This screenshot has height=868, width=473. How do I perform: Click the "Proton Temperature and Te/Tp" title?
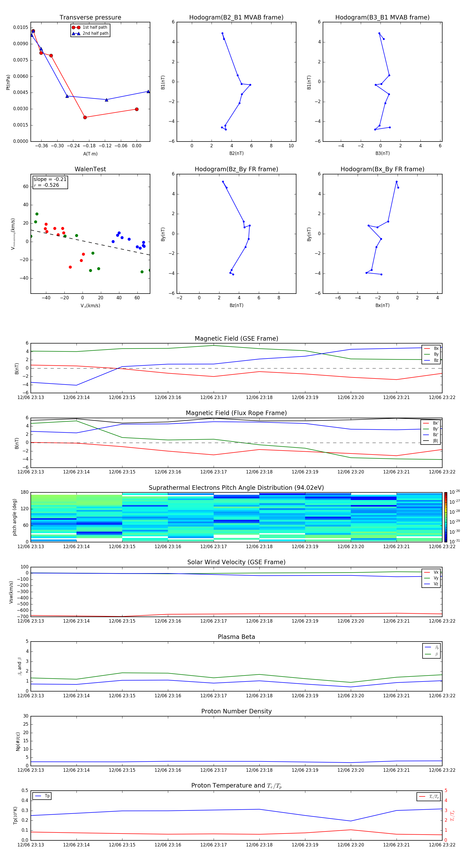(x=236, y=786)
